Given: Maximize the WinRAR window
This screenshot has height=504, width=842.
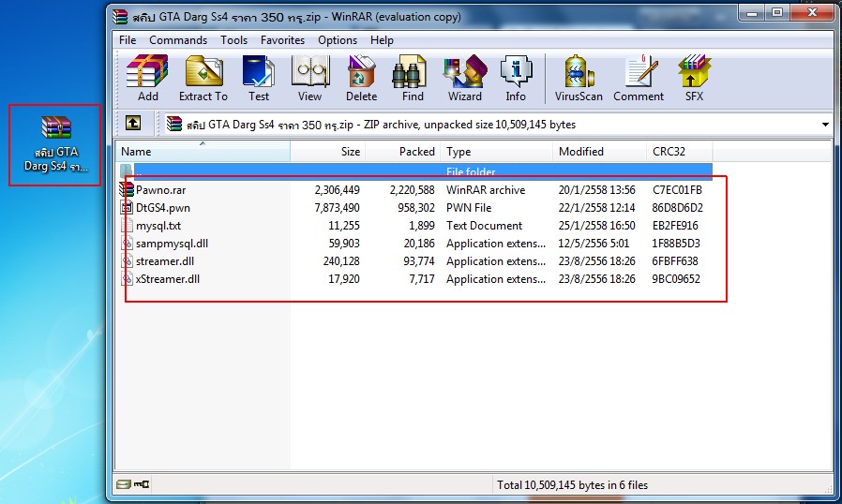Looking at the screenshot, I should click(x=777, y=13).
